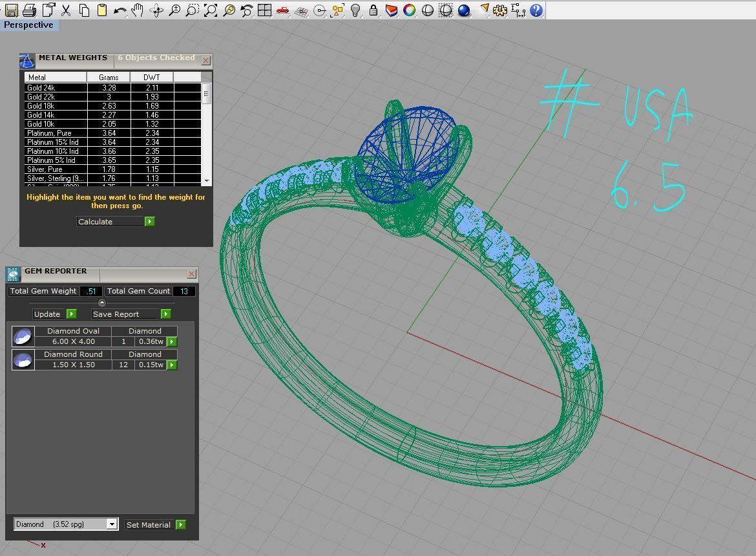
Task: Click the Diamond Round gem thumbnail
Action: tap(23, 359)
